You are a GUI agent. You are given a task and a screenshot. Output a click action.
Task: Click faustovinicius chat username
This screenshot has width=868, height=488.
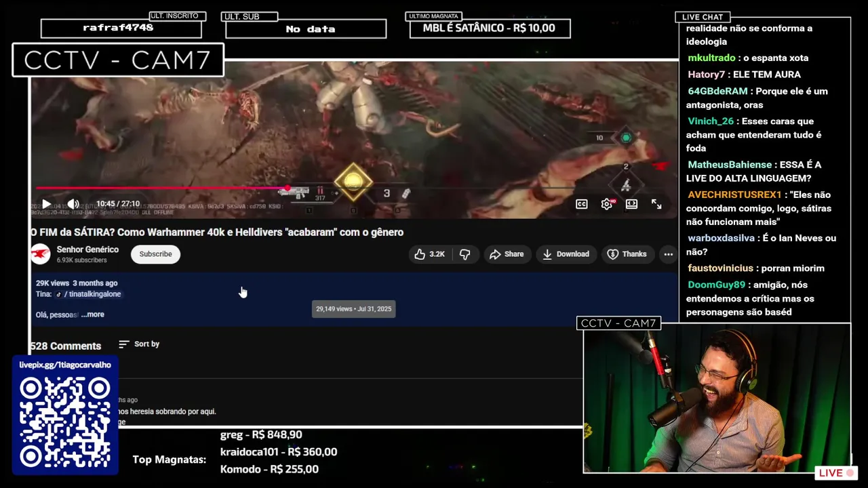720,268
